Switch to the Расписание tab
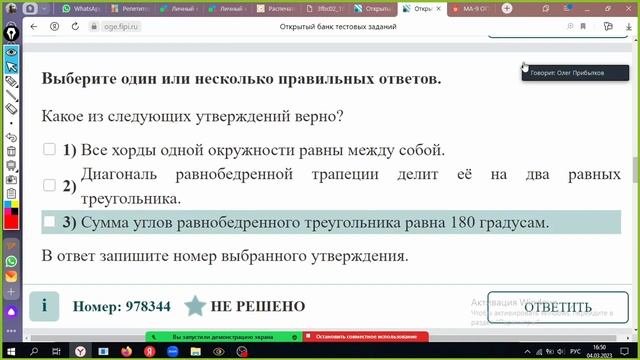The width and height of the screenshot is (640, 360). click(x=276, y=9)
